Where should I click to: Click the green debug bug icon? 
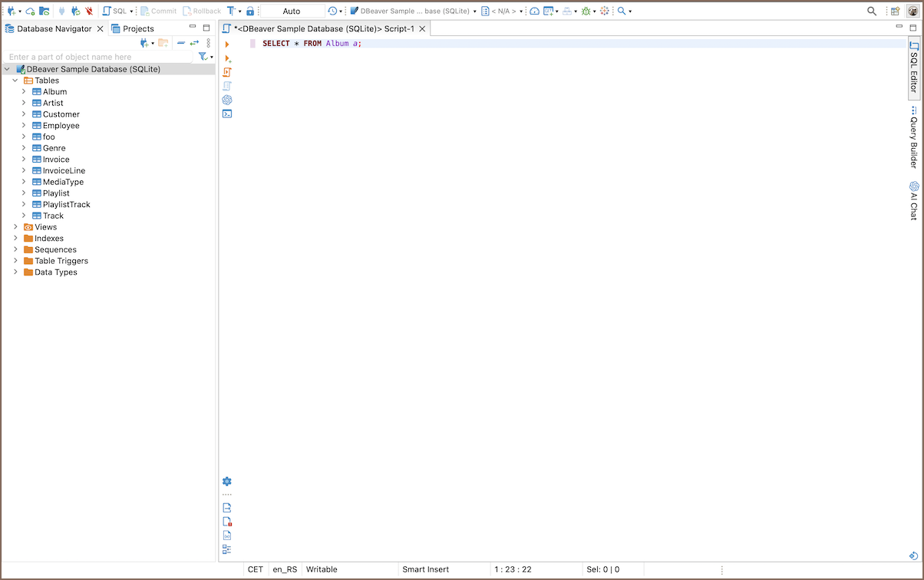tap(586, 12)
